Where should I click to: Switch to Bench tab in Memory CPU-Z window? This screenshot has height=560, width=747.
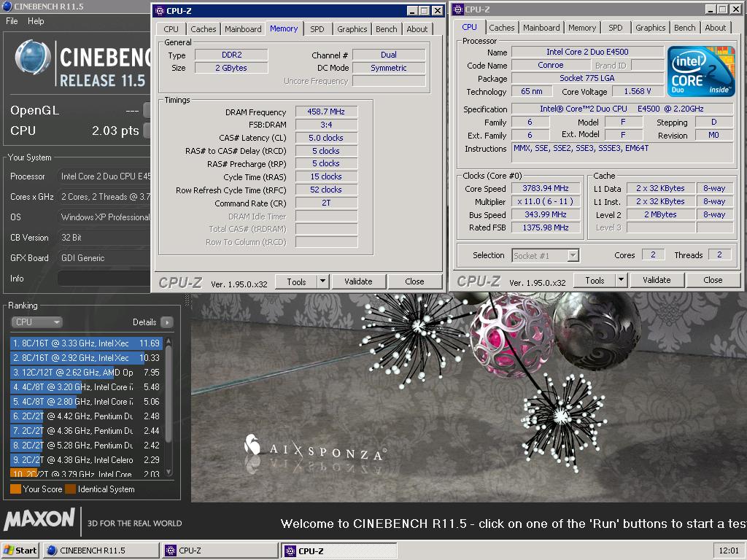click(x=387, y=29)
